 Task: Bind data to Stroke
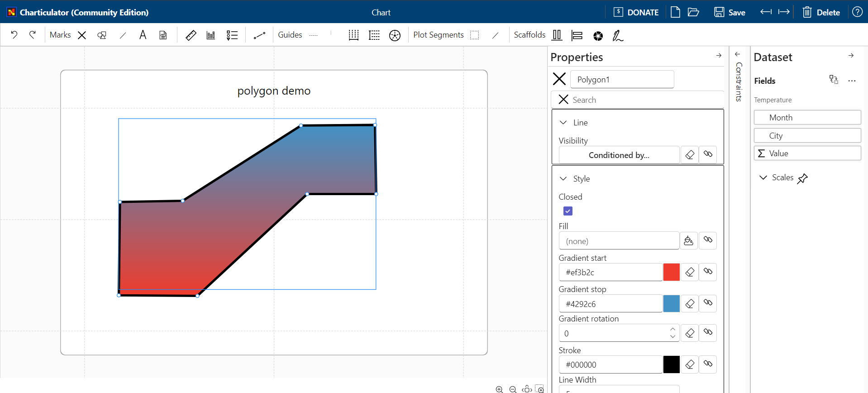[708, 364]
